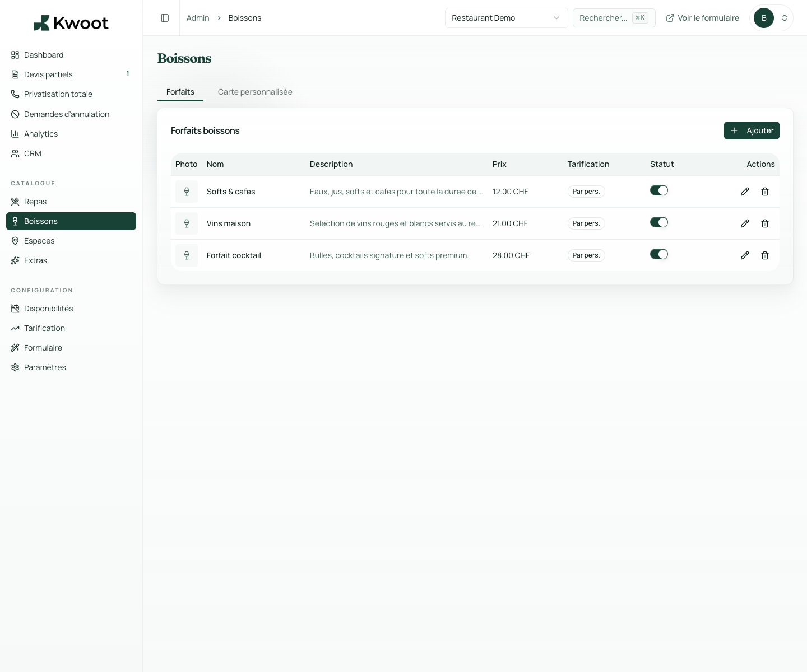Delete Vins maison with trash icon
Screen dimensions: 807x672
[765, 223]
